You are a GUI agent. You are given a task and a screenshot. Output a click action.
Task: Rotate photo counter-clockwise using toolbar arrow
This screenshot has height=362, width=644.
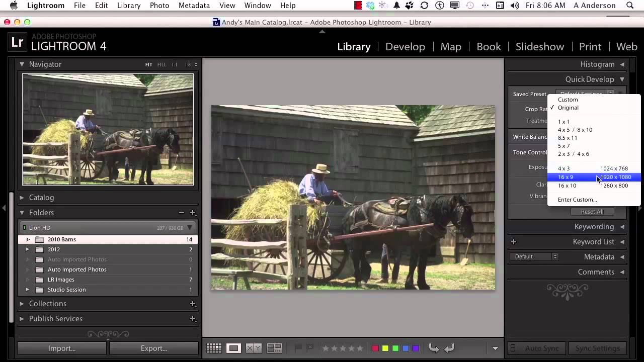(x=434, y=348)
